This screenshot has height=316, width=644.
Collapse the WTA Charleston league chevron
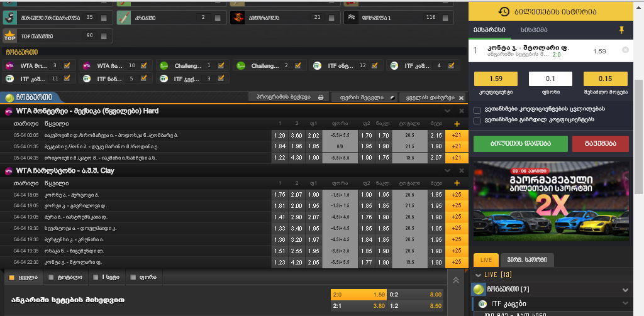[448, 171]
